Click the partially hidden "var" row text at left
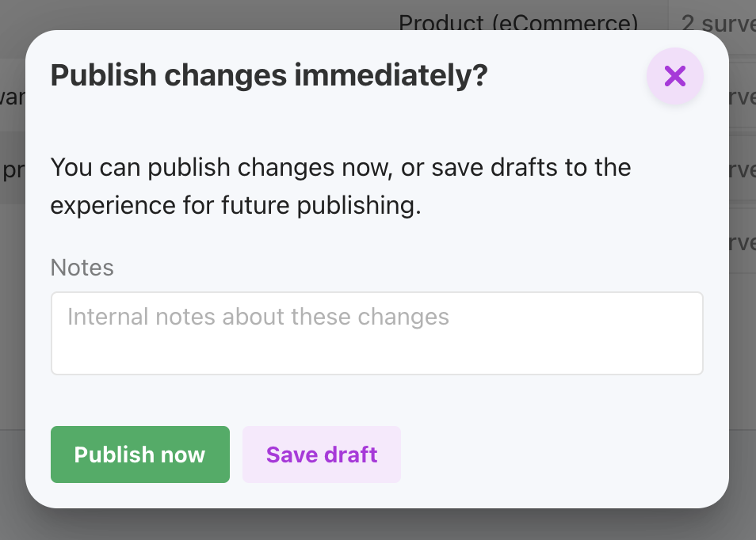Screen dimensions: 756x540 [12, 97]
